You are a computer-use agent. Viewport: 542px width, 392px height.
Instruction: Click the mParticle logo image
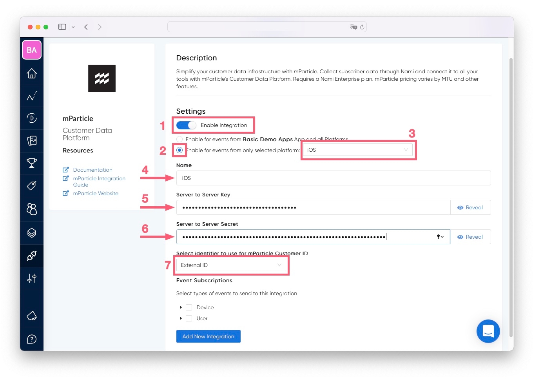tap(102, 78)
